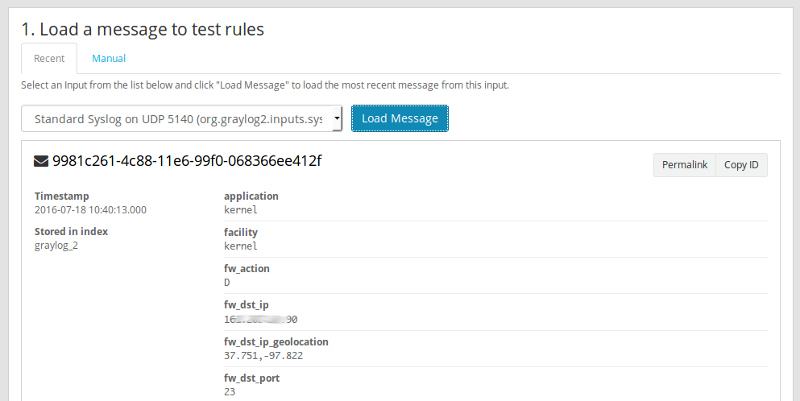Click the input selector dropdown arrow
The width and height of the screenshot is (800, 401).
click(337, 119)
